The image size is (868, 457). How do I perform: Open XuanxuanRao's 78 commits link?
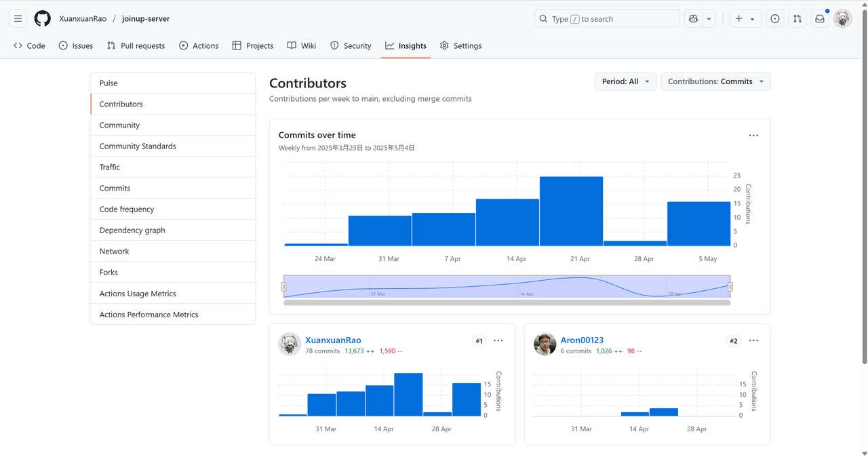click(322, 351)
